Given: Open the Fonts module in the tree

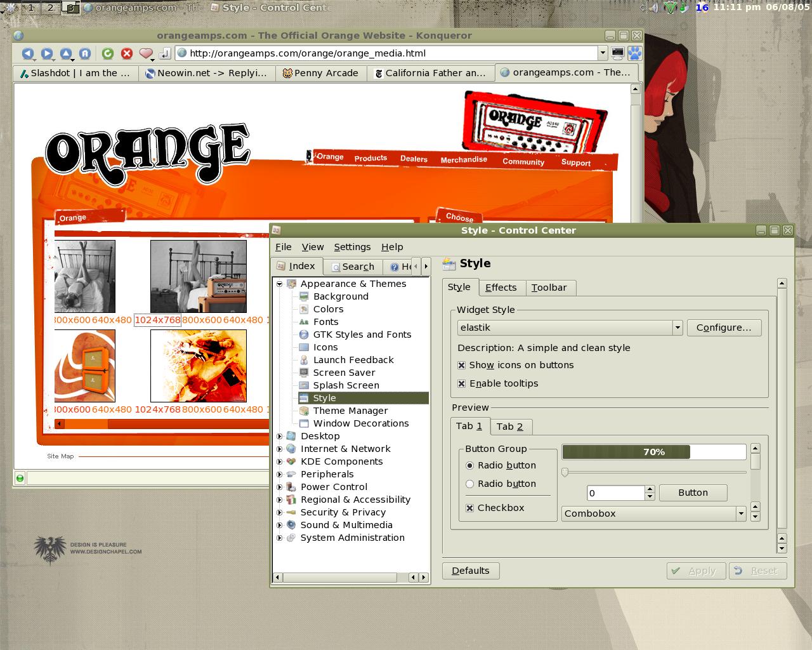Looking at the screenshot, I should (325, 322).
